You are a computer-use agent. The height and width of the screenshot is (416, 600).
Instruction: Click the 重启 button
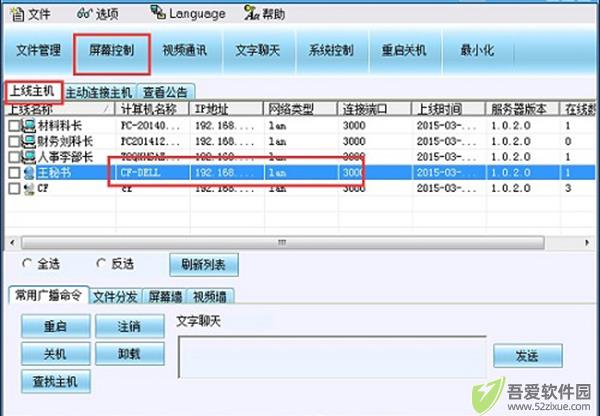55,326
